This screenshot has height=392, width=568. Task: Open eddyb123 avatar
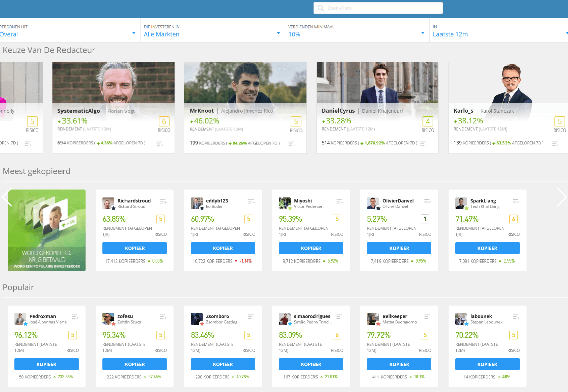pos(197,203)
